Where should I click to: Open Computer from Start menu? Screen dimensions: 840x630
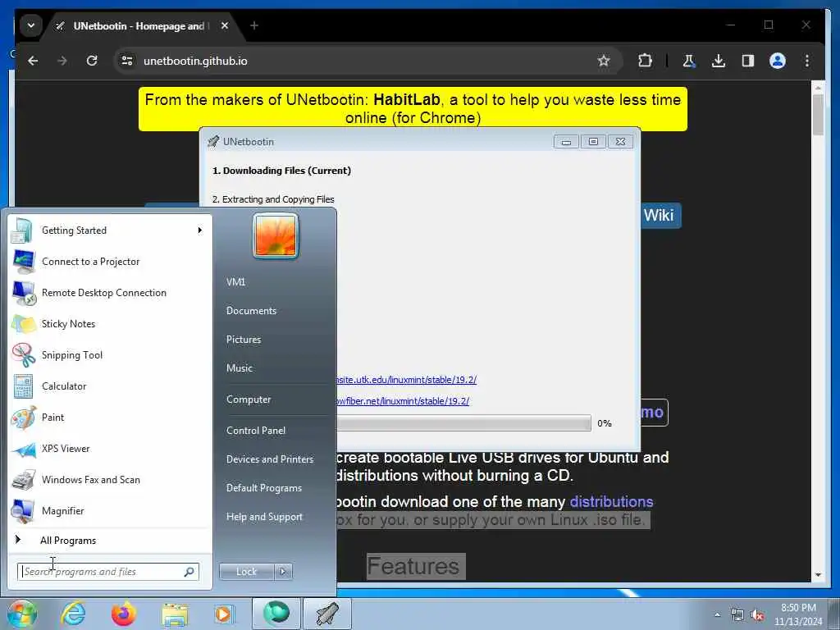[x=249, y=399]
